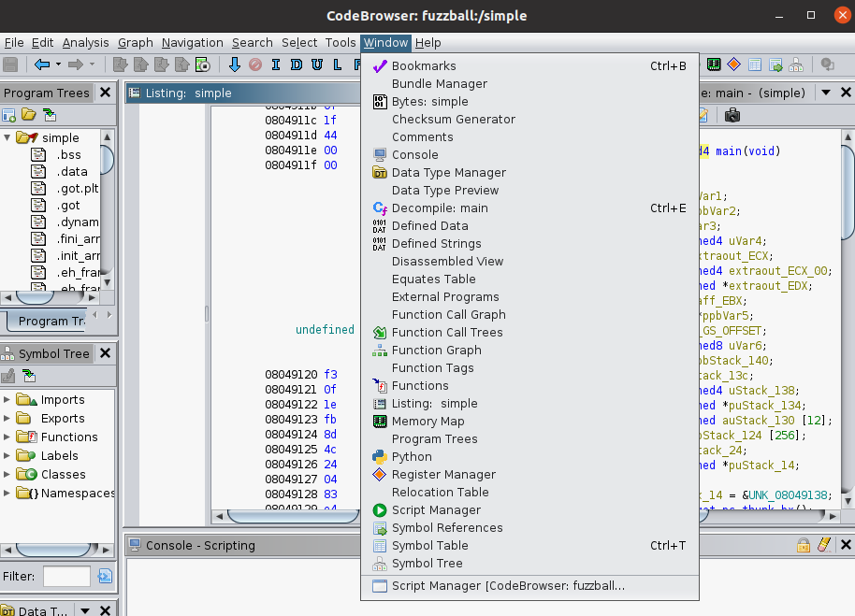855x616 pixels.
Task: Click the open folder icon in Program Trees
Action: click(29, 115)
